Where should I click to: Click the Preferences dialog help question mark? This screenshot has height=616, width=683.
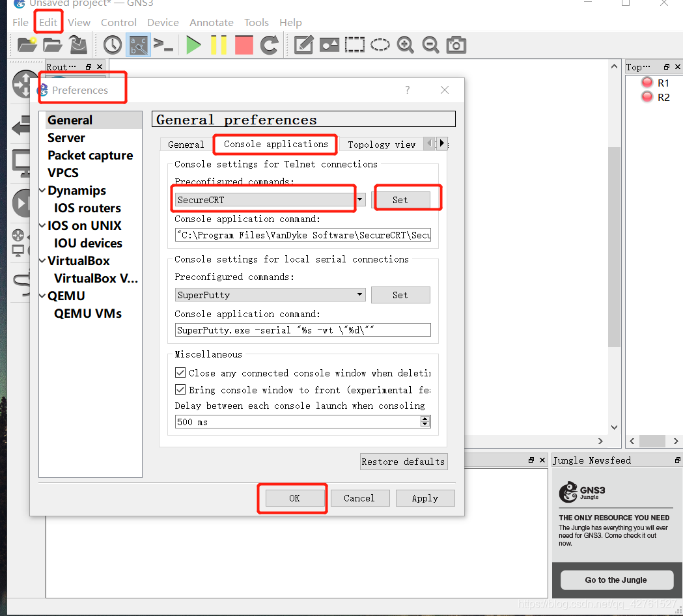click(x=408, y=90)
